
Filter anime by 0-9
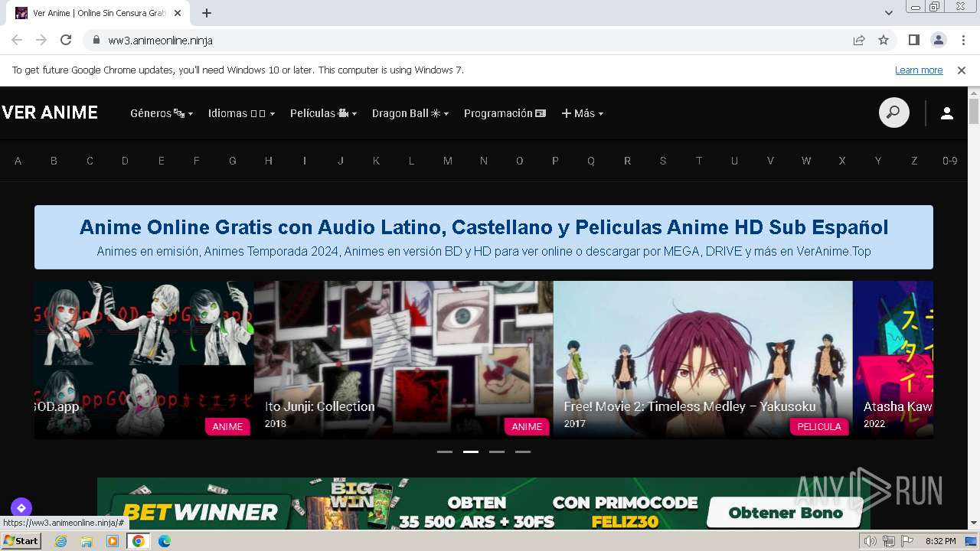tap(950, 161)
